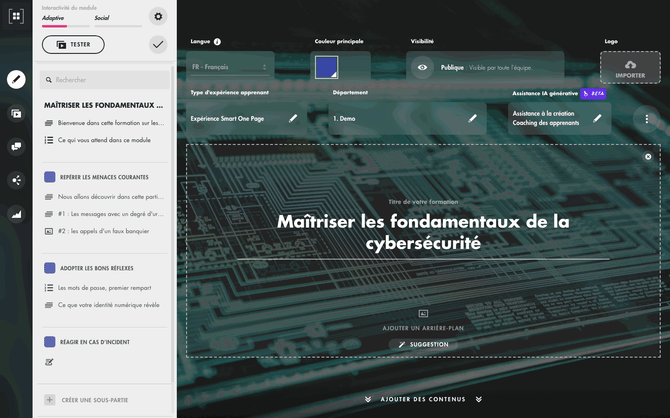Edit Expérience Smart One Page with pencil
Screen dimensions: 670x418
[x=293, y=118]
